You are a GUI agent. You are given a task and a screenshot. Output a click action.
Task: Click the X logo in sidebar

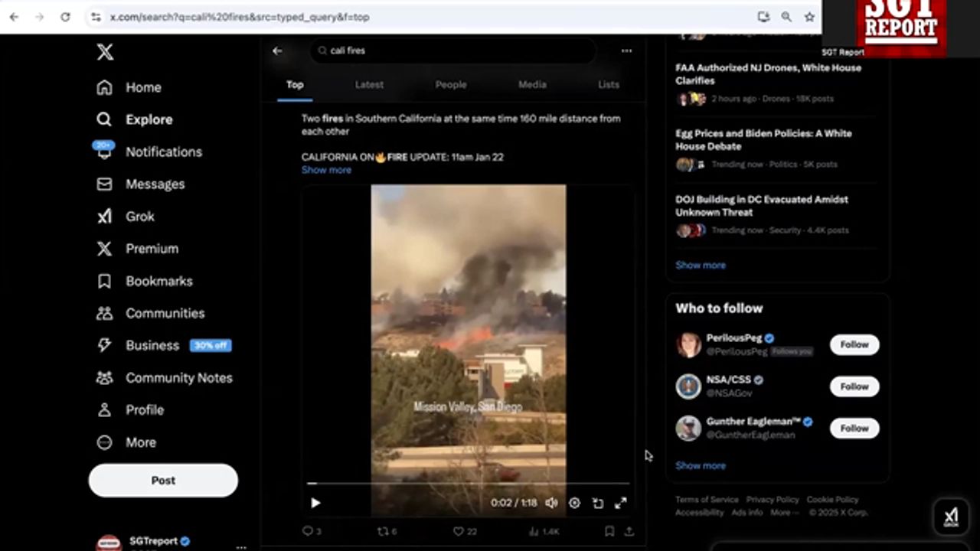(x=105, y=52)
